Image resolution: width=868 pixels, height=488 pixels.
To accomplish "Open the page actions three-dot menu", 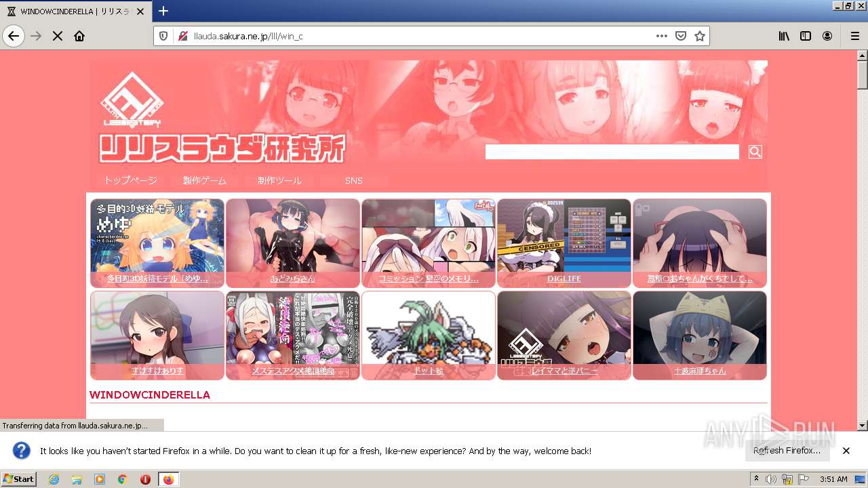I will pos(662,36).
